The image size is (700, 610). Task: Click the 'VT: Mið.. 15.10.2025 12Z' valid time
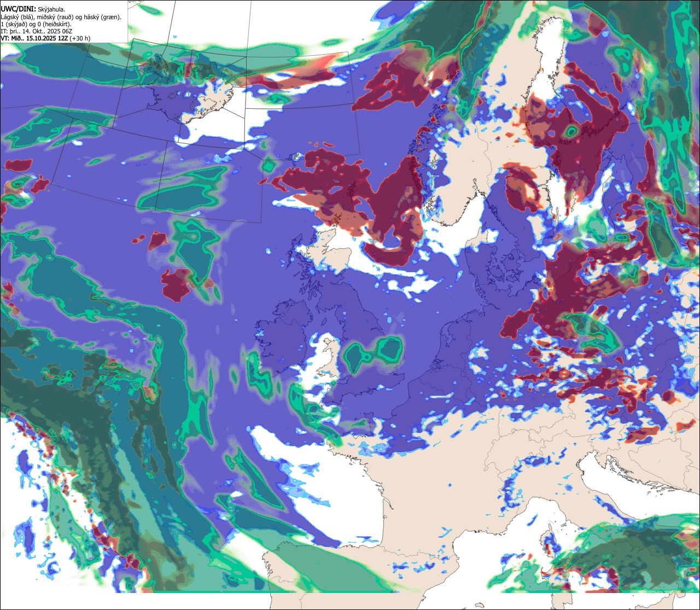pos(34,38)
